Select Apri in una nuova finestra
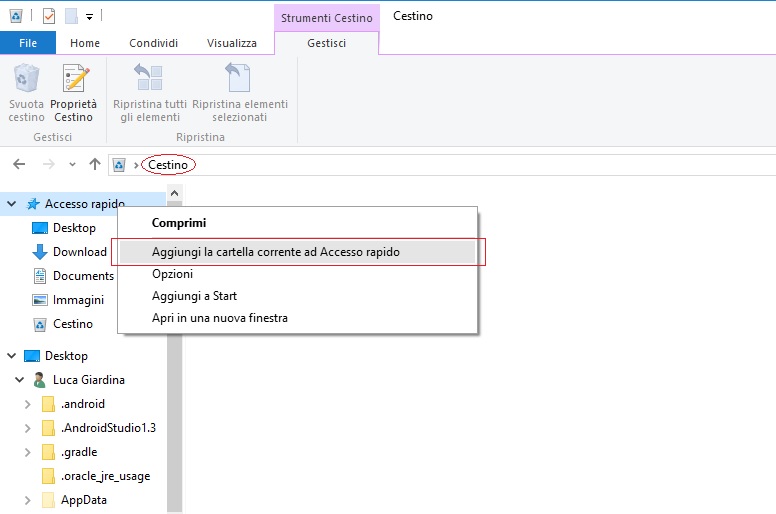The image size is (776, 514). (219, 318)
